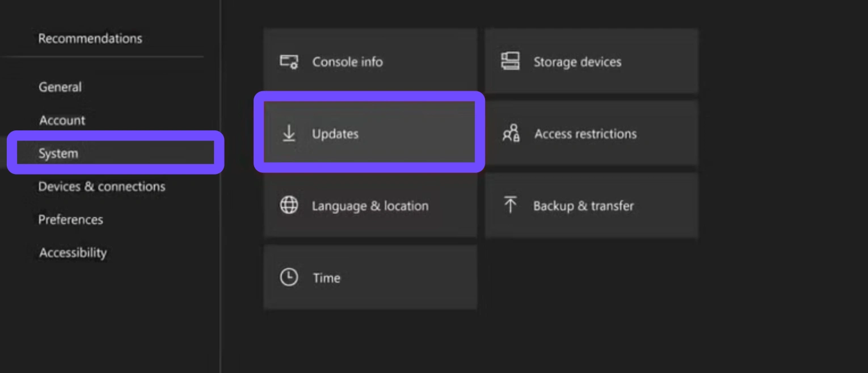
Task: Select the General settings category
Action: point(60,87)
